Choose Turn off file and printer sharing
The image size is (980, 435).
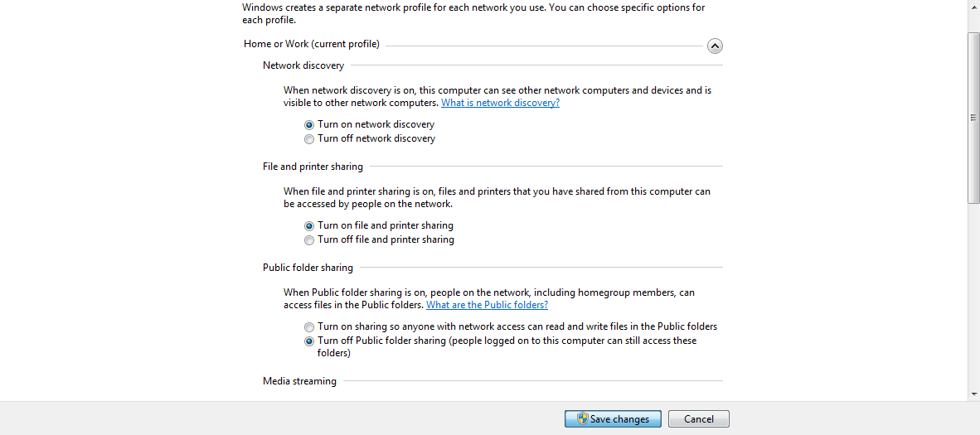coord(309,240)
